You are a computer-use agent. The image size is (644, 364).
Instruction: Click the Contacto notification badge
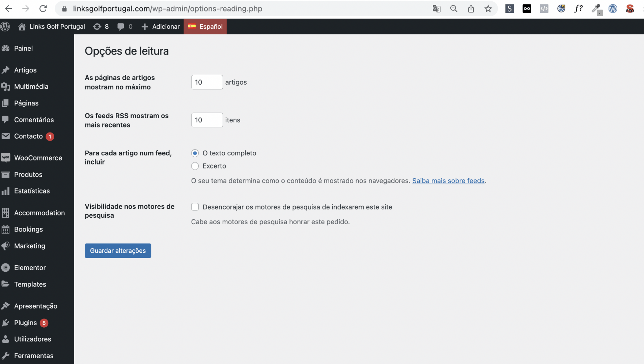pos(50,136)
